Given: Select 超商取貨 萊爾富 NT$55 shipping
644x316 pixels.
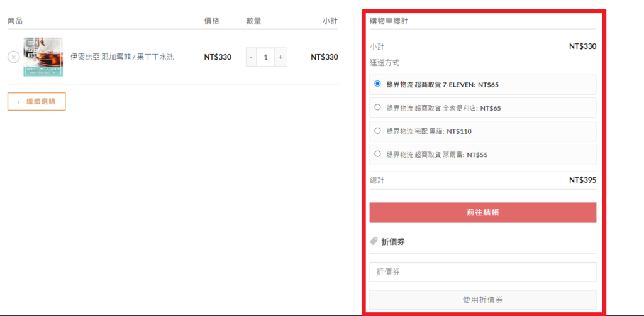Looking at the screenshot, I should click(x=377, y=154).
